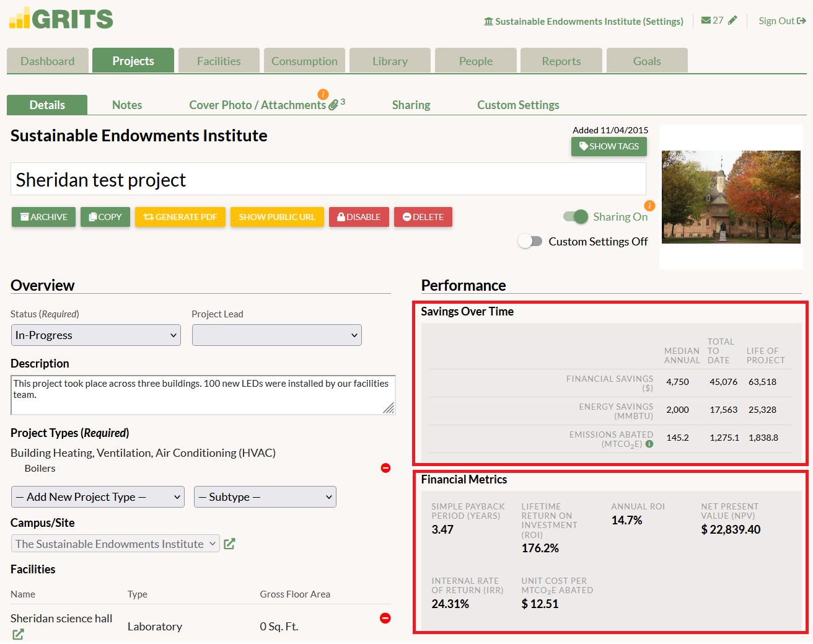Screen dimensions: 813x644
Task: Select the Details sub-tab
Action: coord(47,105)
